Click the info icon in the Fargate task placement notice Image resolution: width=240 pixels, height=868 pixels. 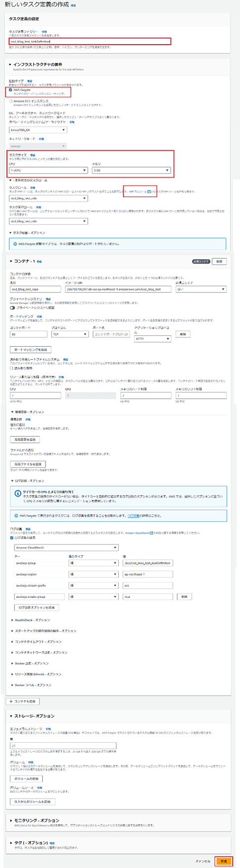pyautogui.click(x=15, y=244)
